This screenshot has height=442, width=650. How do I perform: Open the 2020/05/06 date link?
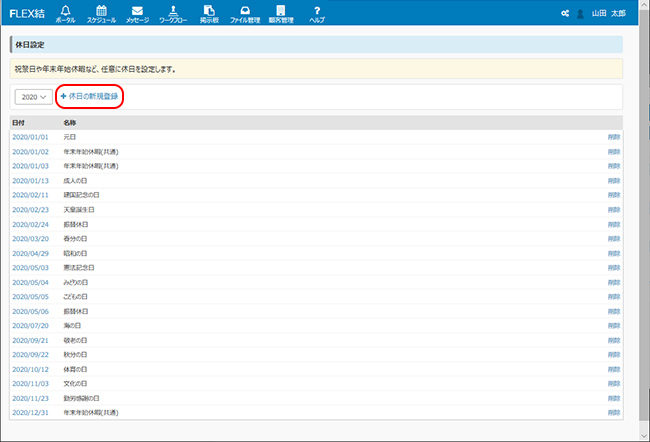pyautogui.click(x=30, y=311)
